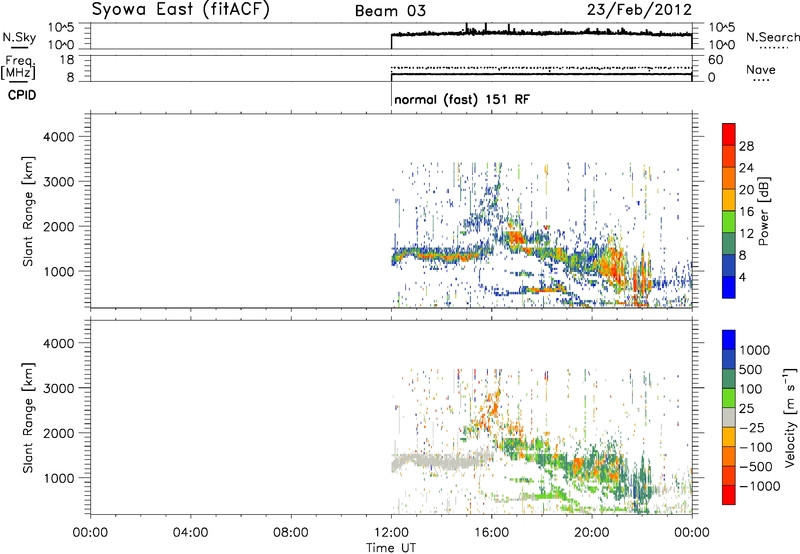Viewport: 800px width, 554px height.
Task: Select the "Beam 03" header label
Action: 390,11
